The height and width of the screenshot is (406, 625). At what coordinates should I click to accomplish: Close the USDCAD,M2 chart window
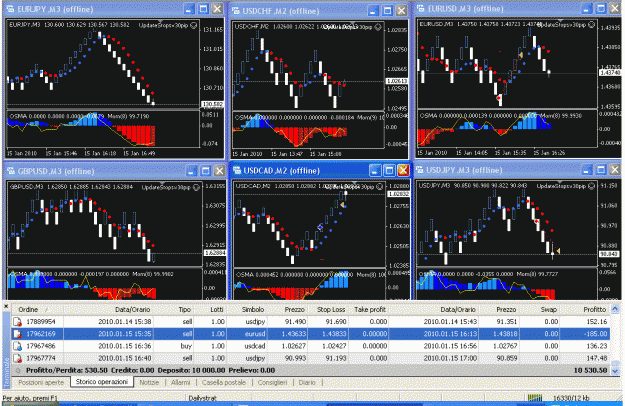point(403,171)
